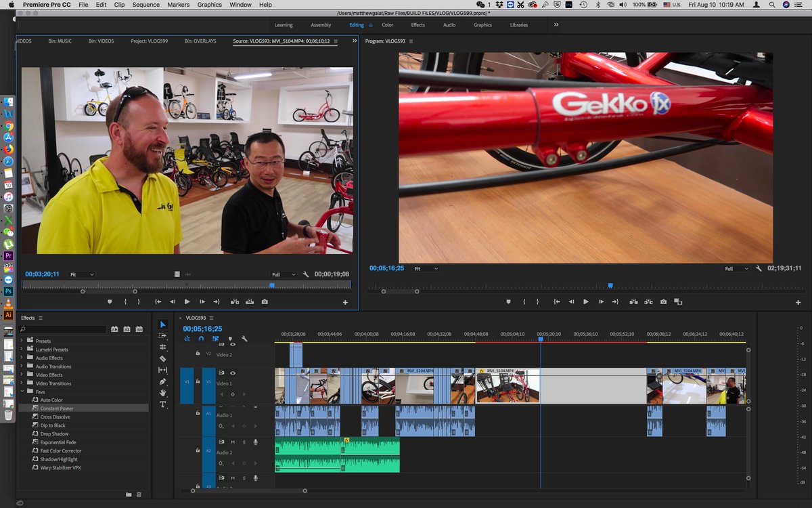Click Export Frame camera in Program monitor
Image resolution: width=812 pixels, height=508 pixels.
[x=663, y=301]
